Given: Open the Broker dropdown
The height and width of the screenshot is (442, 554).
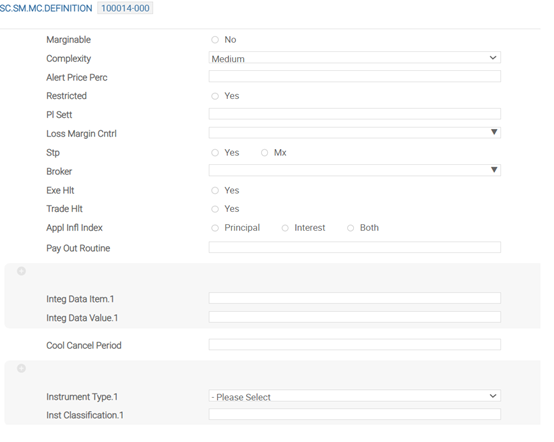Looking at the screenshot, I should pyautogui.click(x=354, y=170).
